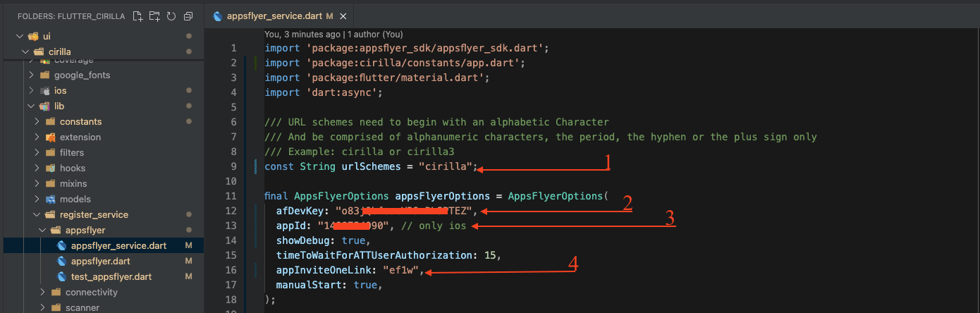
Task: Click the FOLDERS: FLUTTER_CIRILLA header title
Action: click(x=71, y=16)
